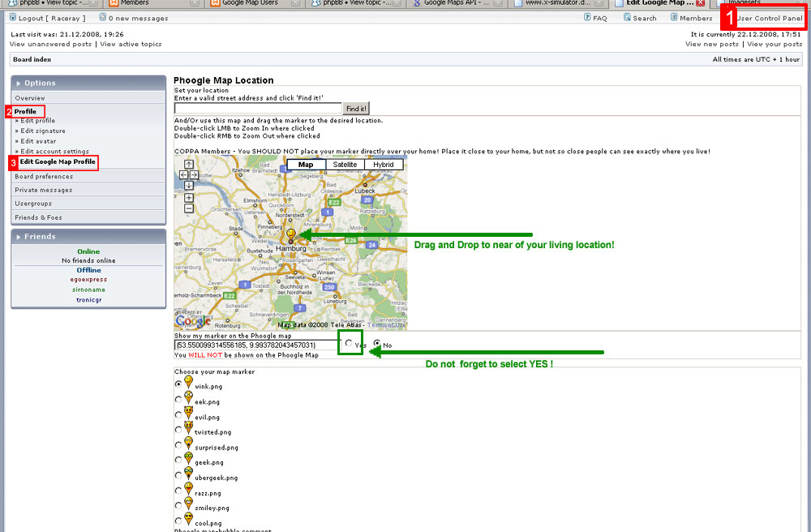Click the FAQ icon in header
Image resolution: width=811 pixels, height=532 pixels.
[x=587, y=17]
